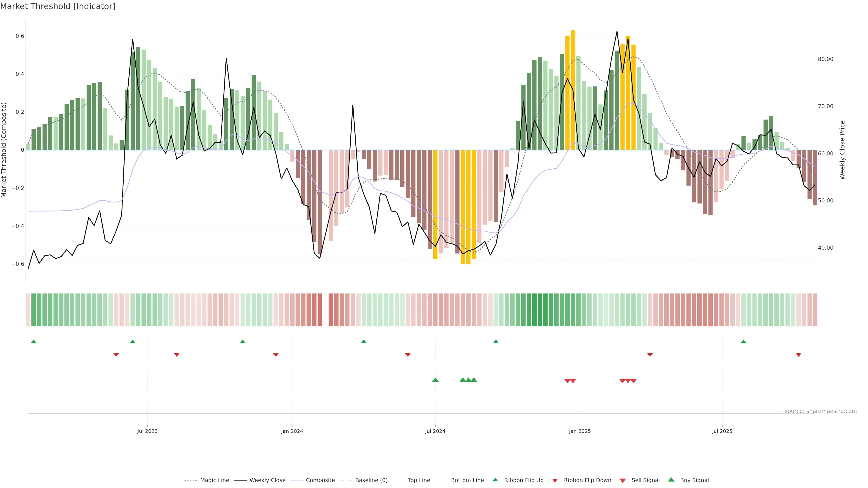868x488 pixels.
Task: Click the Baseline (0) legend entry
Action: pyautogui.click(x=371, y=480)
